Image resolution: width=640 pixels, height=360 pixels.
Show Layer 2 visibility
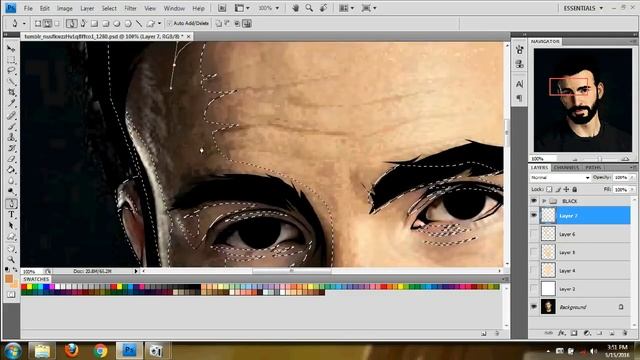pos(533,289)
